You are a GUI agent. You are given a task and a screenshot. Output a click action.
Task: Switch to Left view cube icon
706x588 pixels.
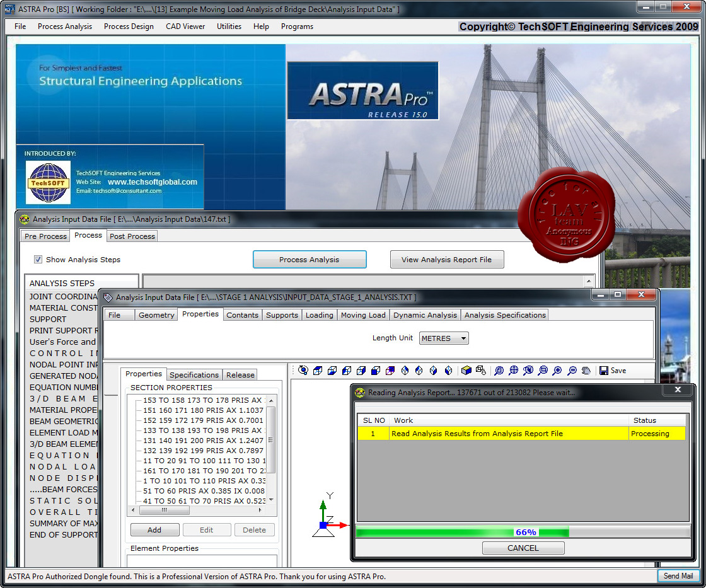pyautogui.click(x=347, y=370)
